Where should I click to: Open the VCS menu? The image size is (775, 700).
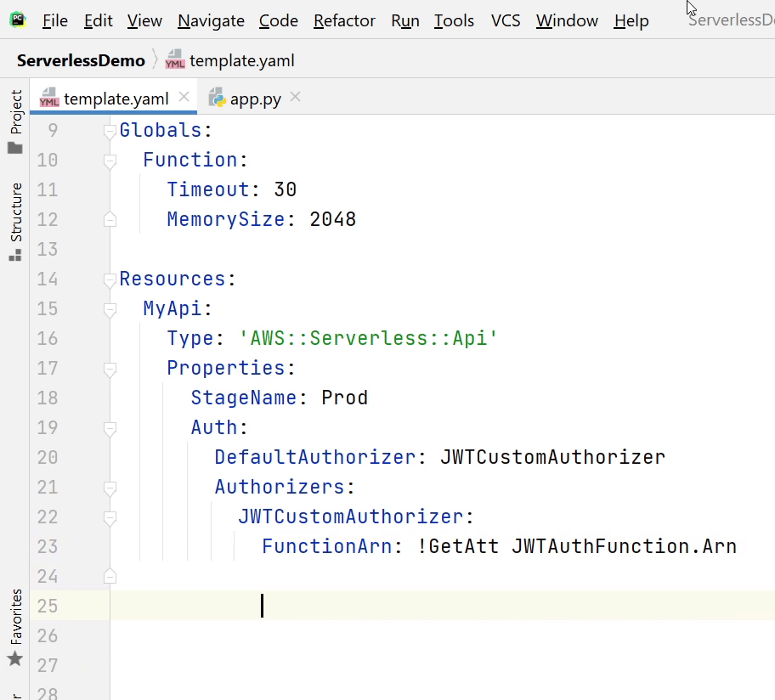point(506,20)
